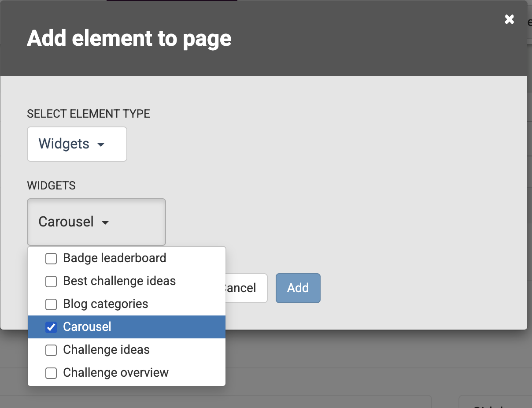This screenshot has height=408, width=532.
Task: Enable the Blog categories checkbox
Action: pyautogui.click(x=51, y=304)
